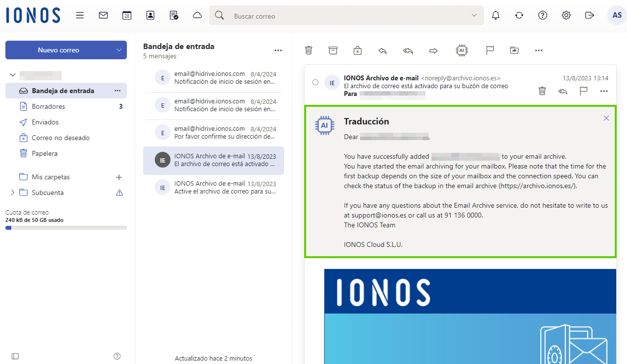The width and height of the screenshot is (627, 364).
Task: Add a new folder under Mis carpetas
Action: (119, 177)
